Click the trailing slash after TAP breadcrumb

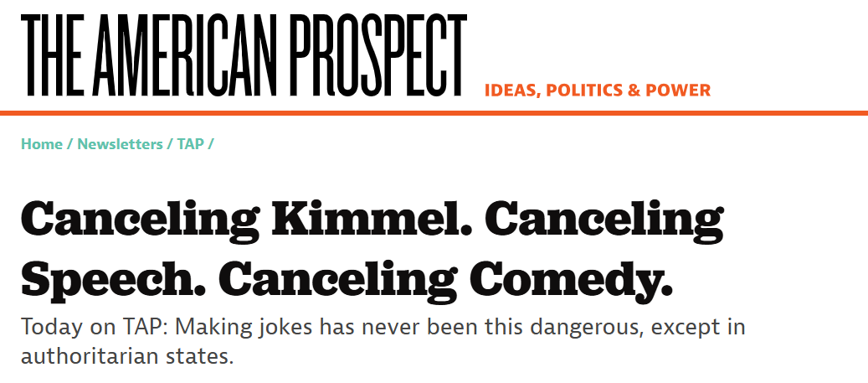pyautogui.click(x=210, y=144)
